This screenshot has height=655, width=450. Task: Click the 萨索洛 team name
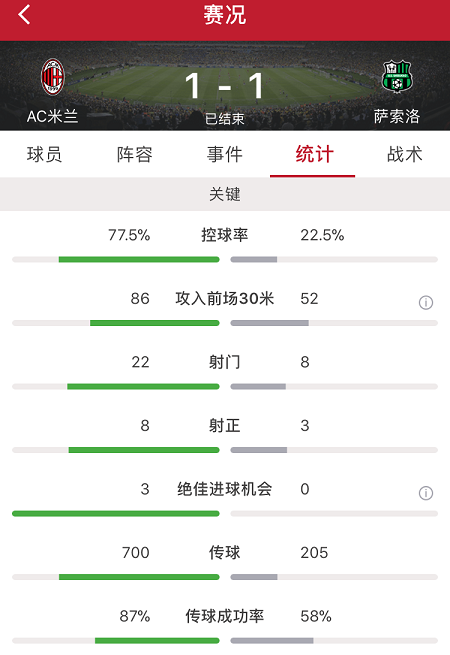coord(397,116)
